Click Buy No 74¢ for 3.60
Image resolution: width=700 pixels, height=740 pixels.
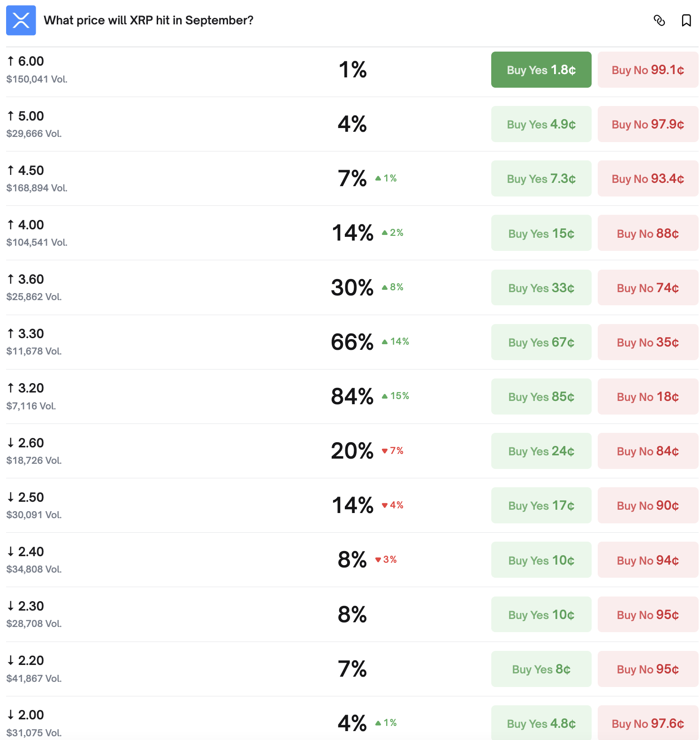tap(647, 287)
